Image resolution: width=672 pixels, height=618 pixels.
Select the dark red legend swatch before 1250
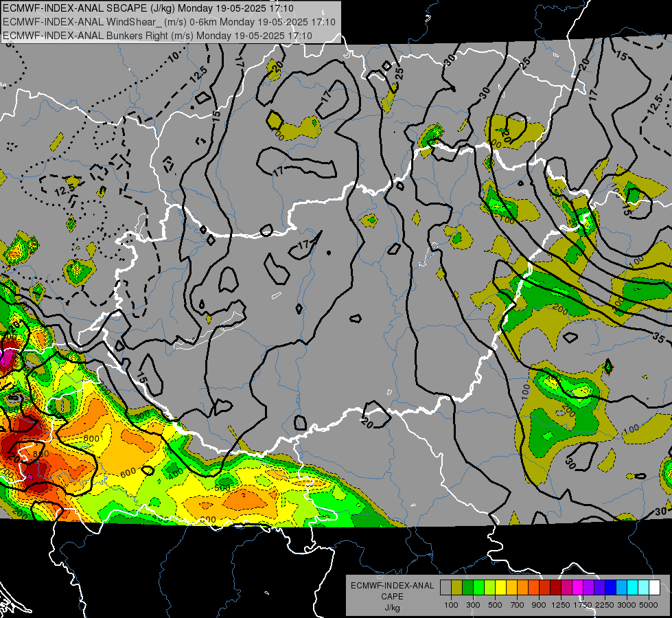(556, 588)
